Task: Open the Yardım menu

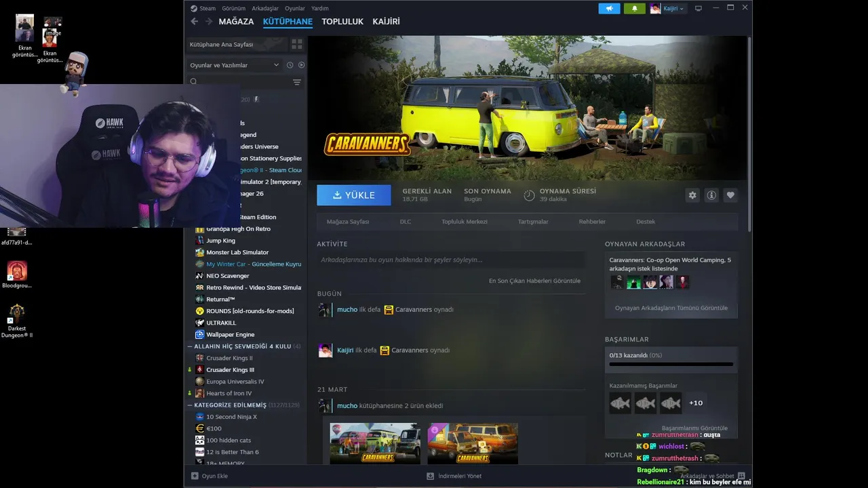Action: point(320,8)
